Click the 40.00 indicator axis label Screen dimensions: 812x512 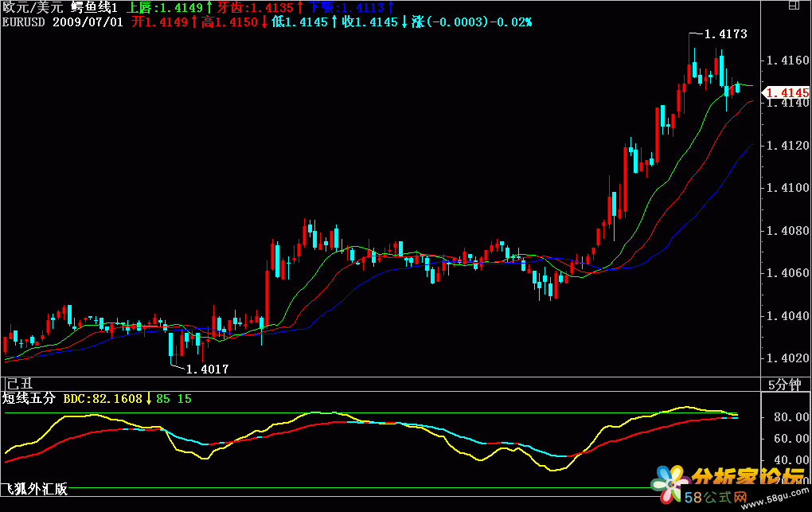pos(791,460)
